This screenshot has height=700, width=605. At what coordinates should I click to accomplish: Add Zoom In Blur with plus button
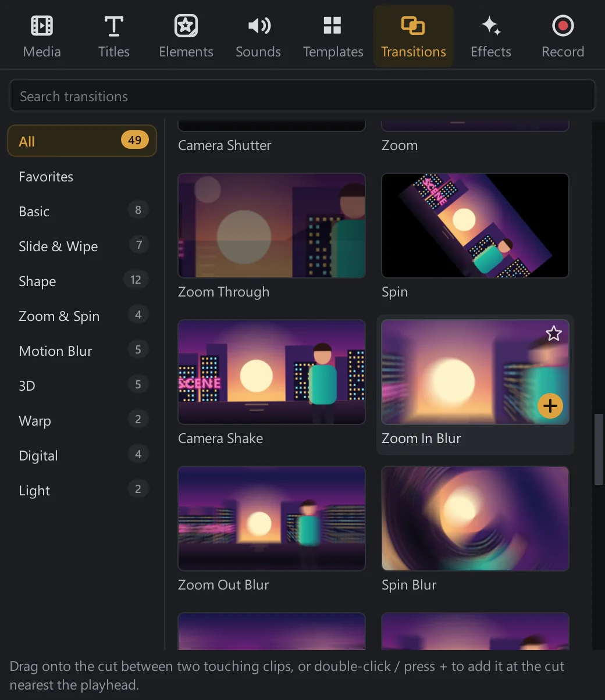[x=550, y=405]
